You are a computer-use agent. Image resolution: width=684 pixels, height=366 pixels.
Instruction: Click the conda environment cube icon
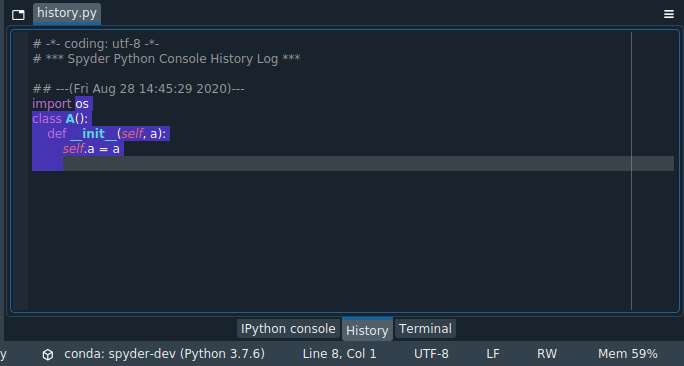(48, 354)
